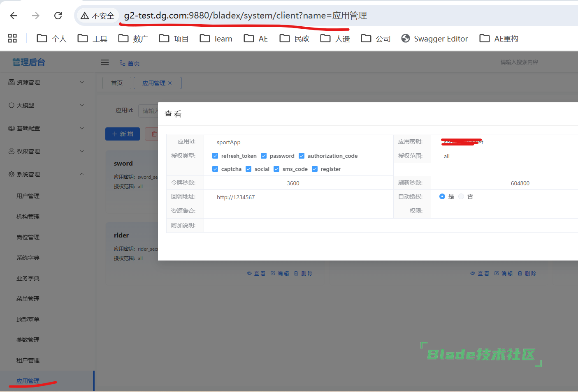The width and height of the screenshot is (578, 392).
Task: Open the AE重构 bookmark folder
Action: point(499,39)
